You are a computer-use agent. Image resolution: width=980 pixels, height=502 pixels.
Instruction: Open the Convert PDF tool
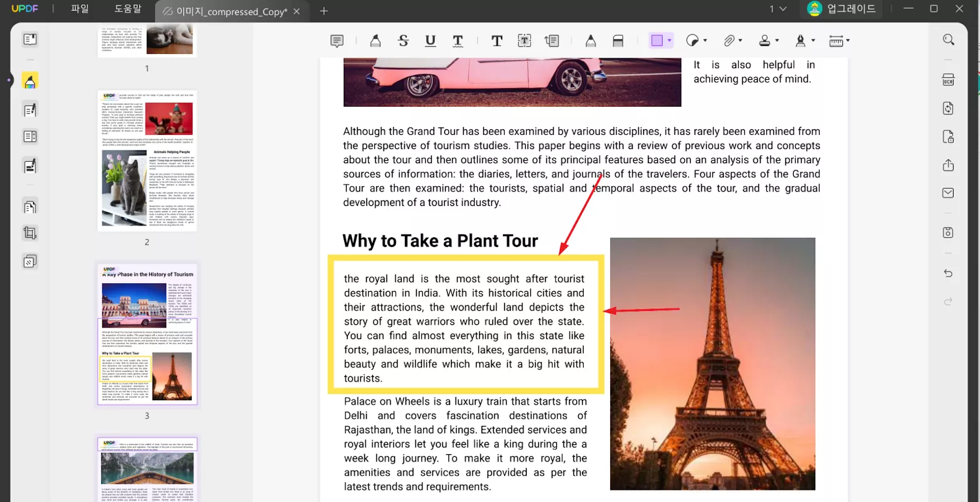pos(949,108)
